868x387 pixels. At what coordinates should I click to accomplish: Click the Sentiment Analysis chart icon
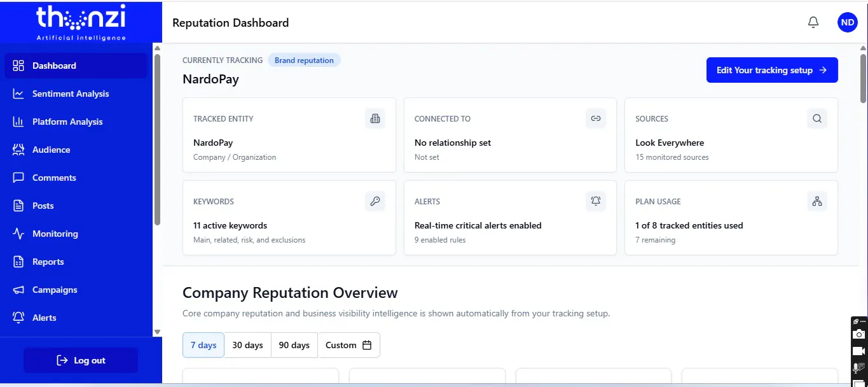(x=18, y=94)
